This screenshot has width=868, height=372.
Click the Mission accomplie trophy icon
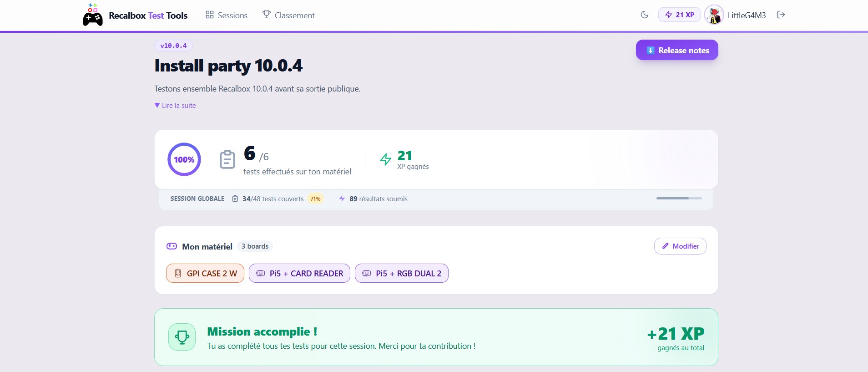pyautogui.click(x=182, y=337)
